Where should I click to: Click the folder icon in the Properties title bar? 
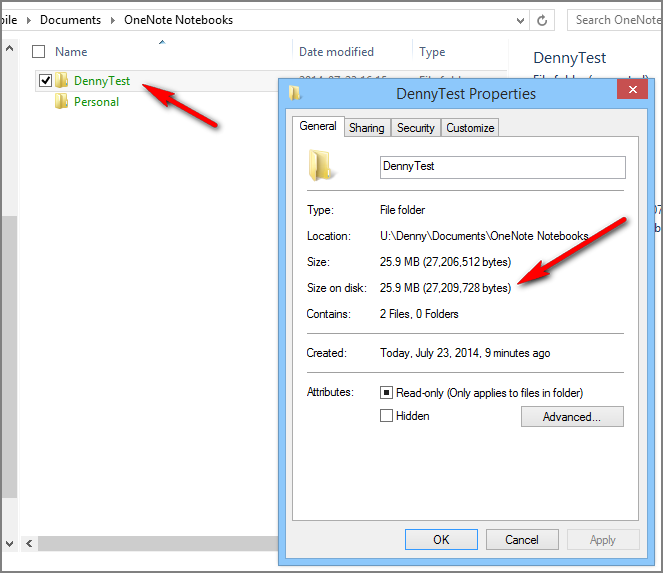(x=295, y=93)
